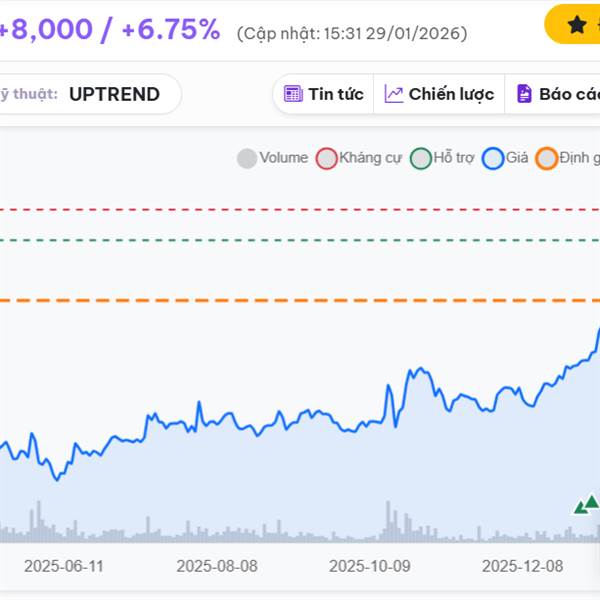Toggle the Volume series in the legend
The height and width of the screenshot is (600, 600).
247,158
